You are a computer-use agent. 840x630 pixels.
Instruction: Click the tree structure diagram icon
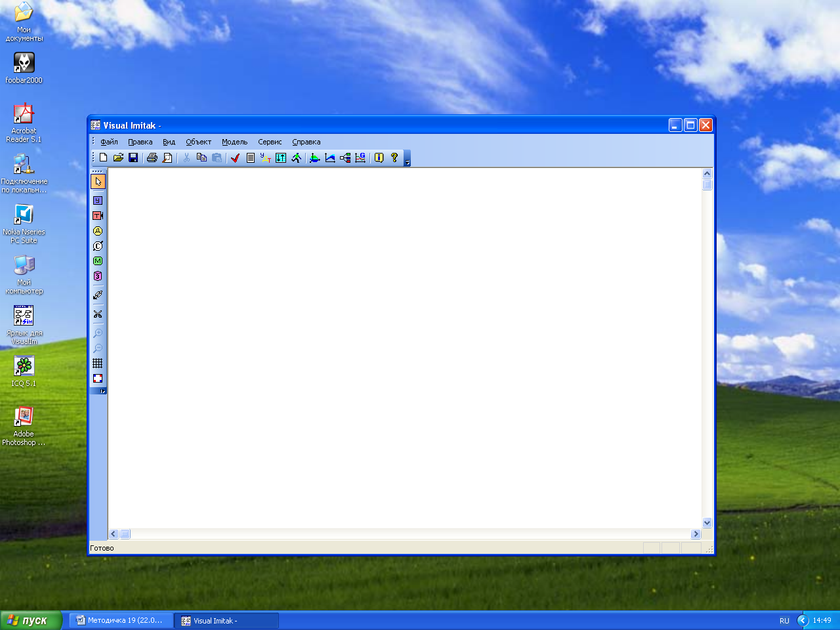[345, 157]
